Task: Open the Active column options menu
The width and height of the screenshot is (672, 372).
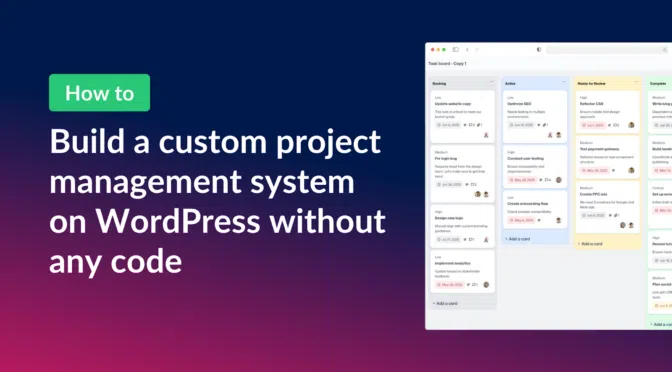Action: 564,81
